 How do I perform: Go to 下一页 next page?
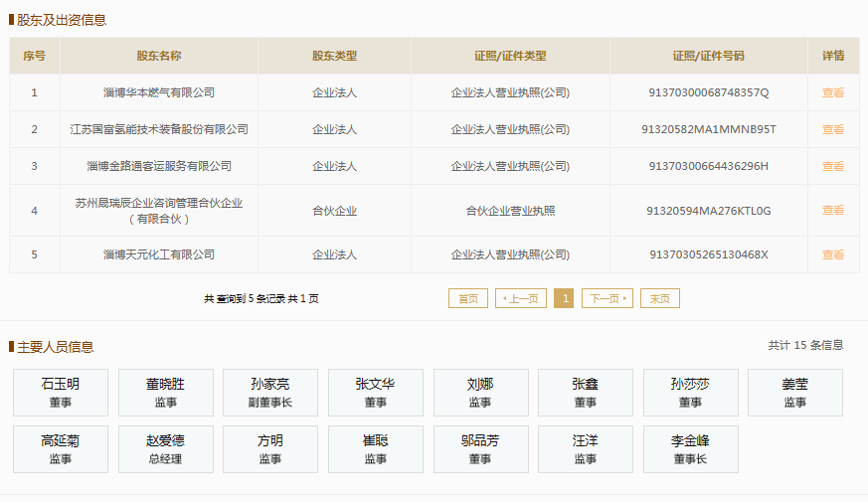(x=607, y=298)
